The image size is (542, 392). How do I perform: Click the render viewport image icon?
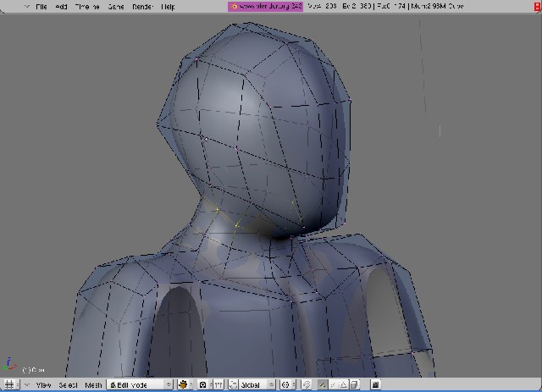point(375,384)
